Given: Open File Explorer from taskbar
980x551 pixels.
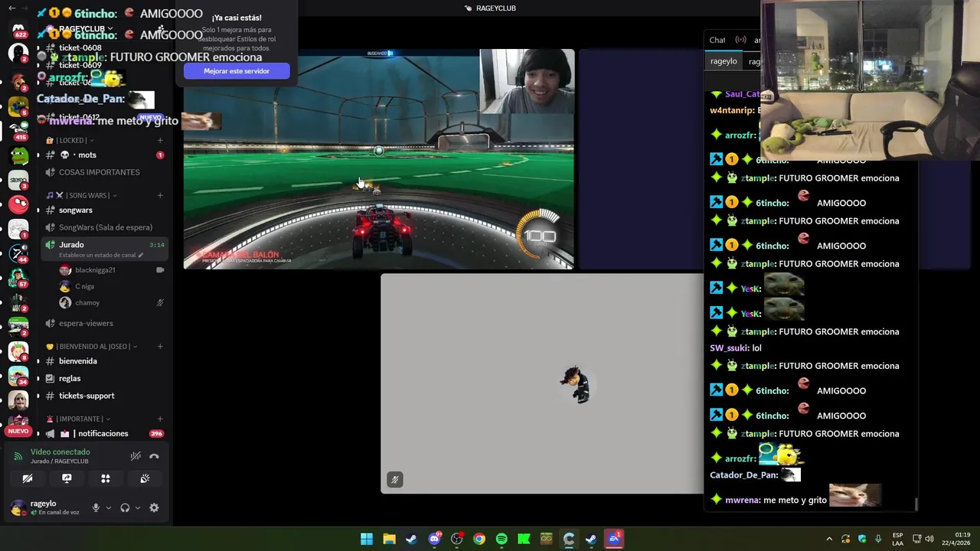Looking at the screenshot, I should (x=389, y=539).
